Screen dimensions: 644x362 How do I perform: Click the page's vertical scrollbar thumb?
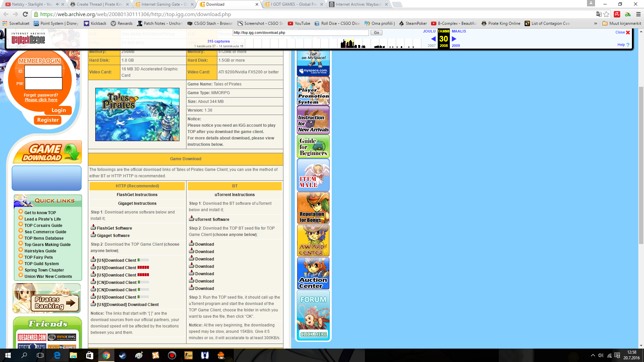pos(641,165)
